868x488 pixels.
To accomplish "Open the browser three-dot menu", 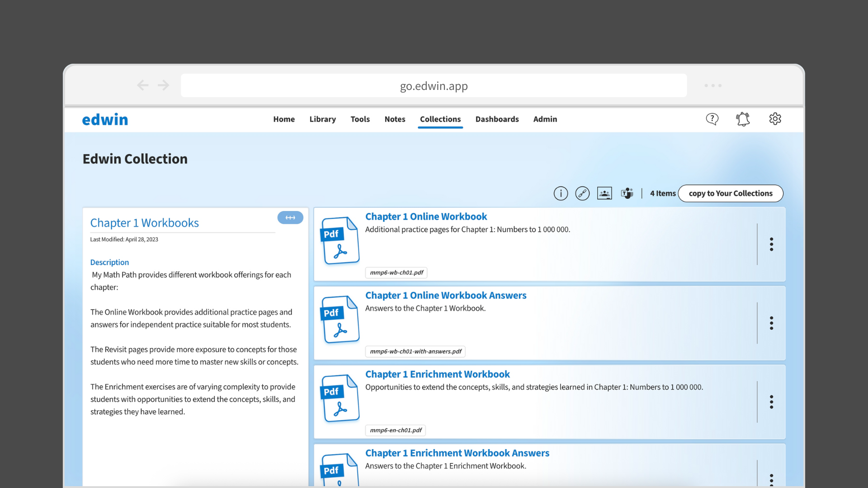I will (713, 85).
